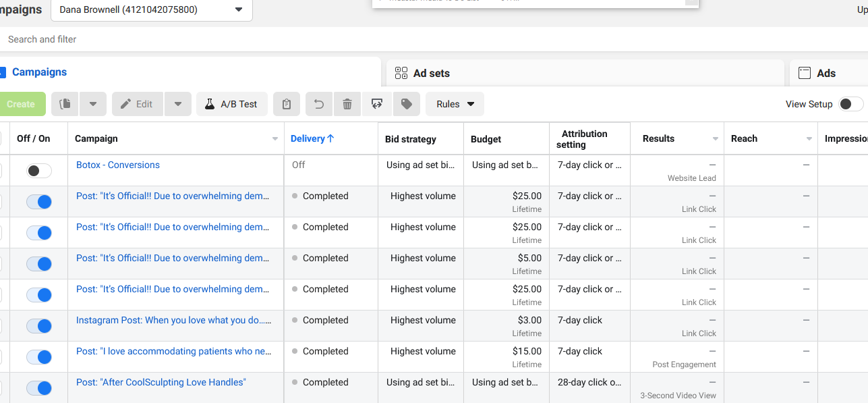Click the pencil Edit button
This screenshot has width=868, height=403.
pyautogui.click(x=138, y=104)
